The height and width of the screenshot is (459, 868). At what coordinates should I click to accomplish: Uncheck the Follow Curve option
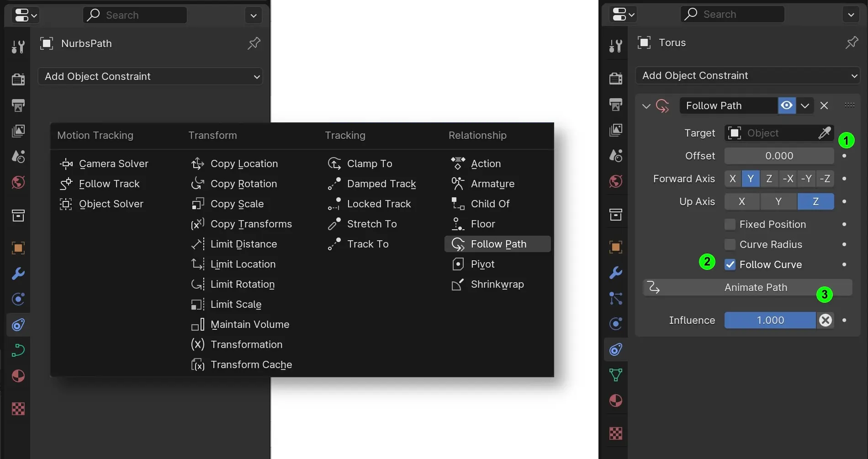click(730, 264)
